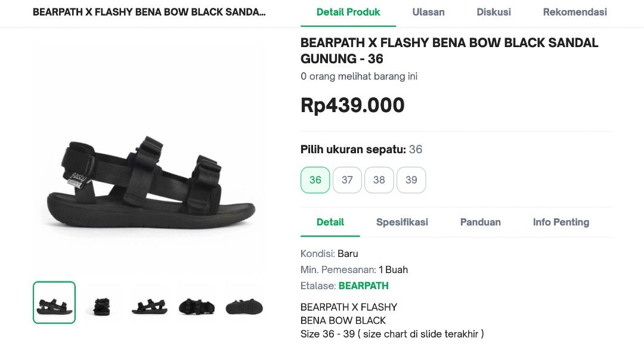Switch to the Spesifikasi tab

401,222
